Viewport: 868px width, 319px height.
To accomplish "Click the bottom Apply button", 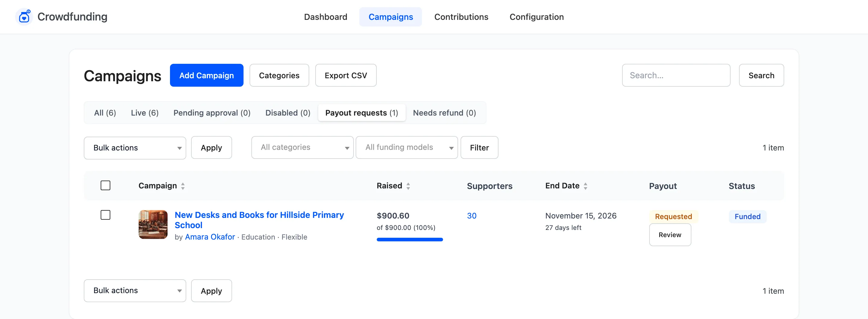I will click(211, 291).
